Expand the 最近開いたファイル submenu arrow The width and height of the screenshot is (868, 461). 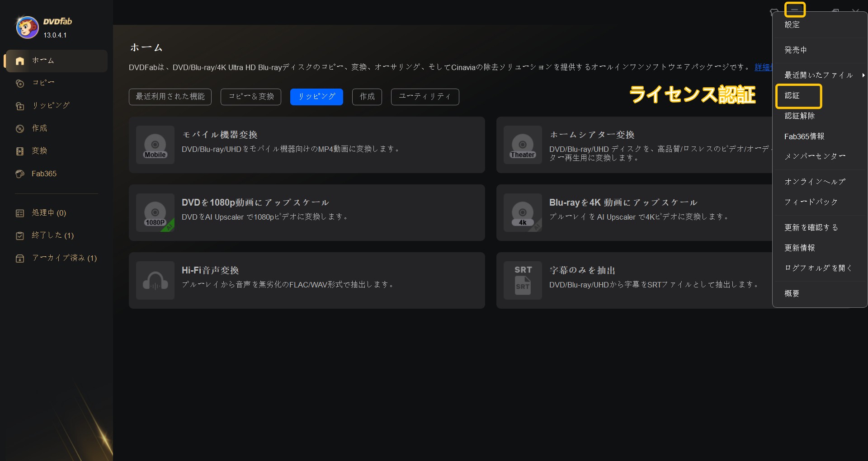(863, 75)
